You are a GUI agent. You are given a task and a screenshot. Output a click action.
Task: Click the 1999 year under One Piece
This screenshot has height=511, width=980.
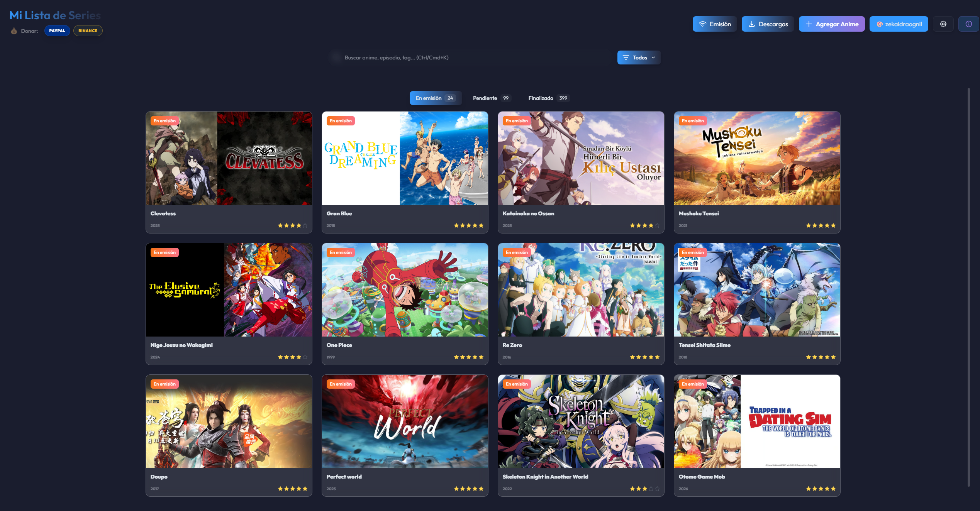tap(331, 357)
